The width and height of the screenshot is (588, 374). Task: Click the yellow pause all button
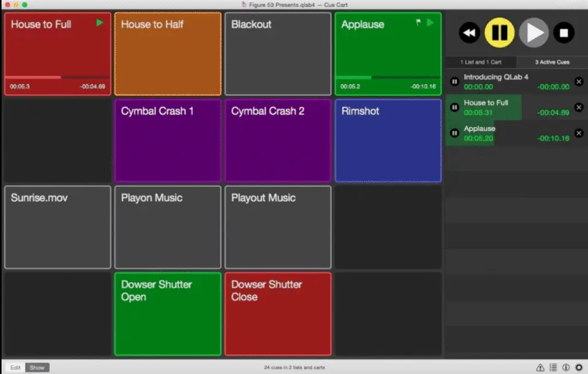pos(500,33)
